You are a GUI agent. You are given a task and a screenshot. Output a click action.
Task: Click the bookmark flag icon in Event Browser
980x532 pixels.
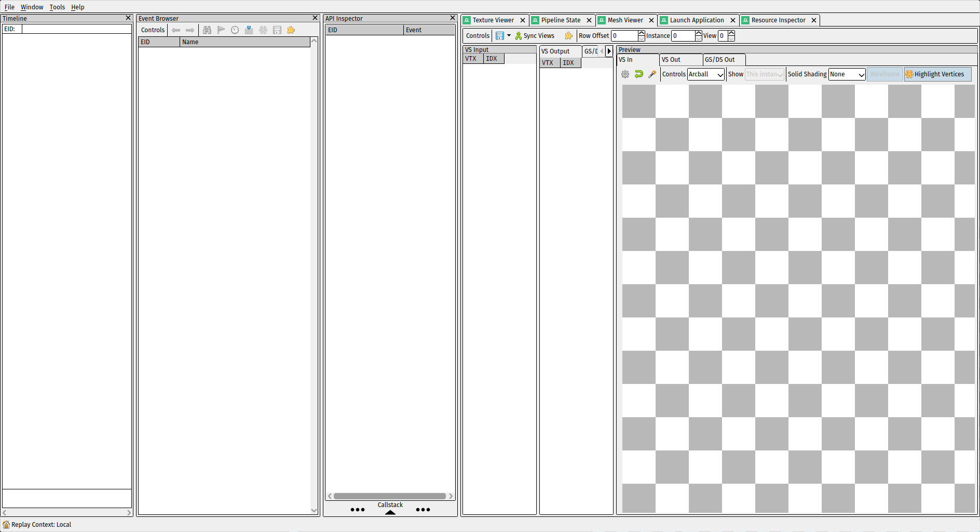pos(221,30)
